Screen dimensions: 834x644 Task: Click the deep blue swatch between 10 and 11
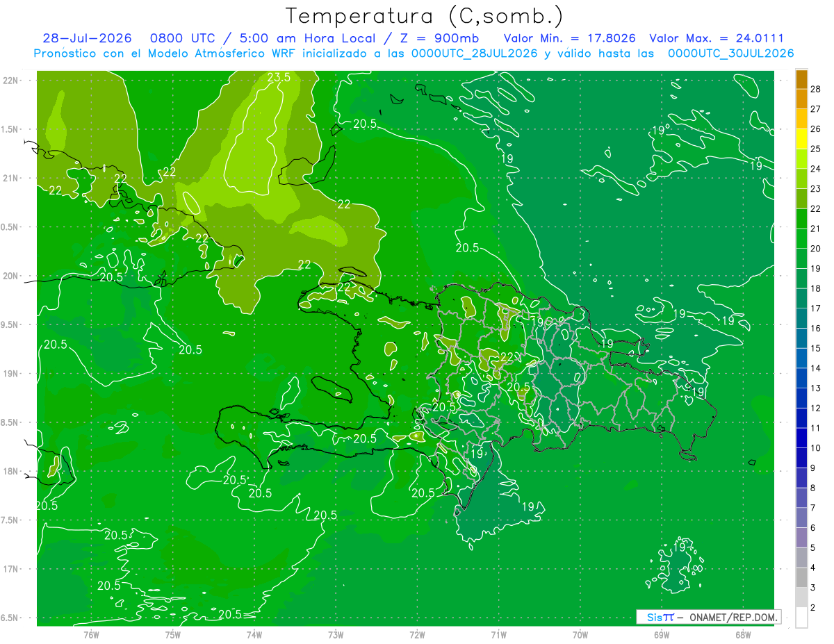801,438
